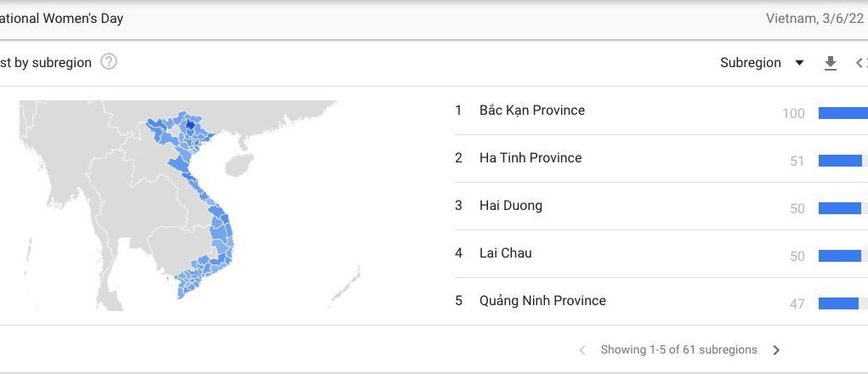Select Quảng Ninh Province row
Viewport: 868px width, 374px height.
point(661,301)
